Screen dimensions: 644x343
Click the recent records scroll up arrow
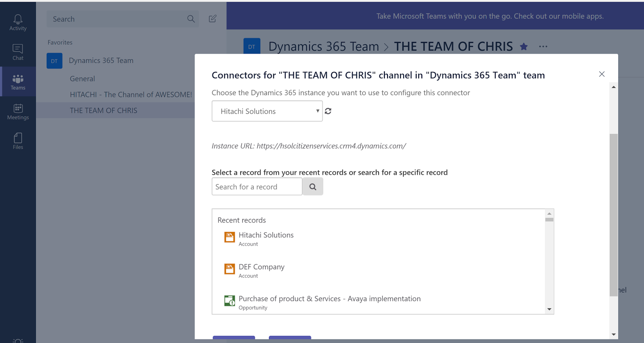(x=549, y=214)
